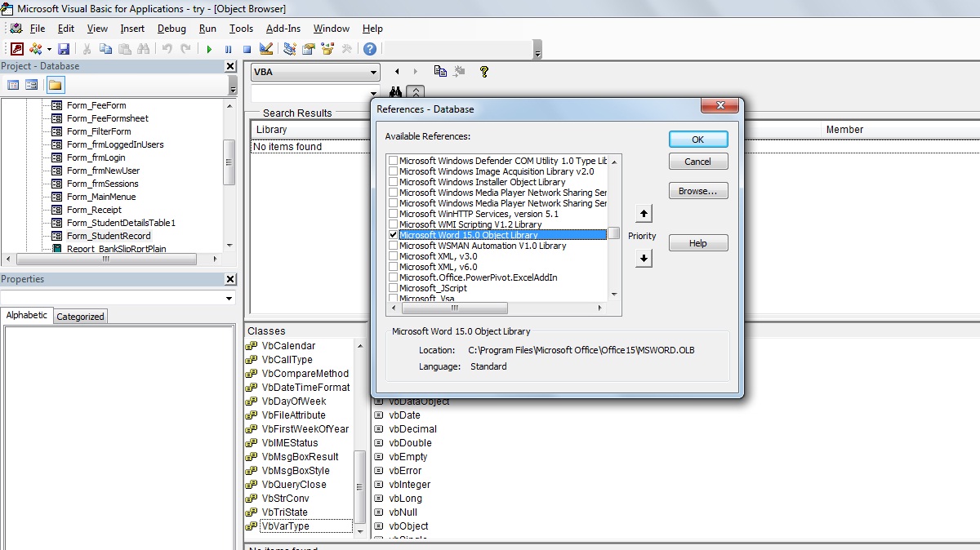
Task: Click the Object Browser search binoculars
Action: click(396, 93)
